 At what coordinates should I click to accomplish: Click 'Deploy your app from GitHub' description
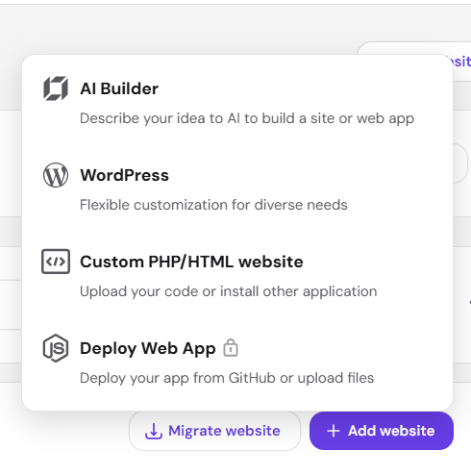coord(227,378)
